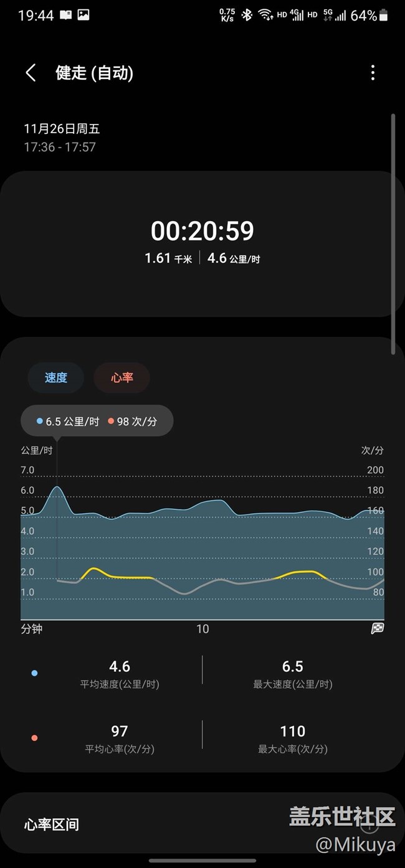
Task: Tap the blue dot average speed indicator
Action: [34, 673]
